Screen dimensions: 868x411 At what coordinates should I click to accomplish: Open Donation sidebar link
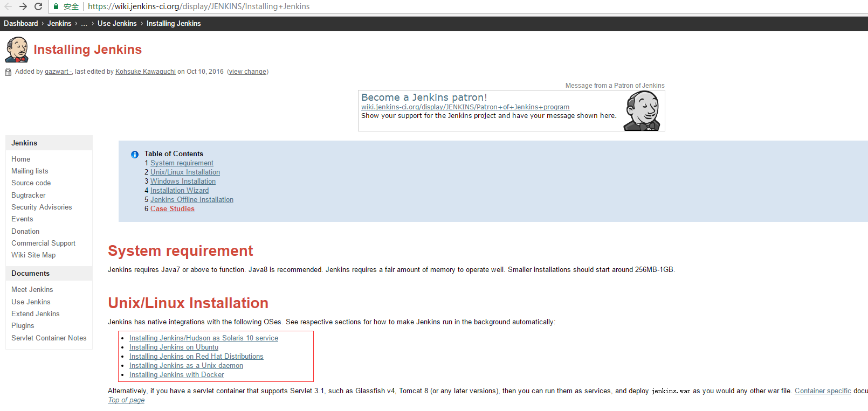pos(25,232)
